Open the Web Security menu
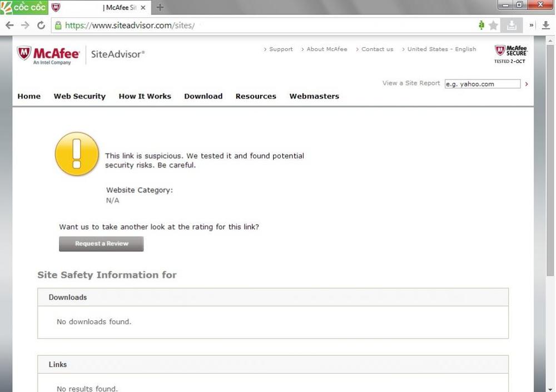 (80, 96)
